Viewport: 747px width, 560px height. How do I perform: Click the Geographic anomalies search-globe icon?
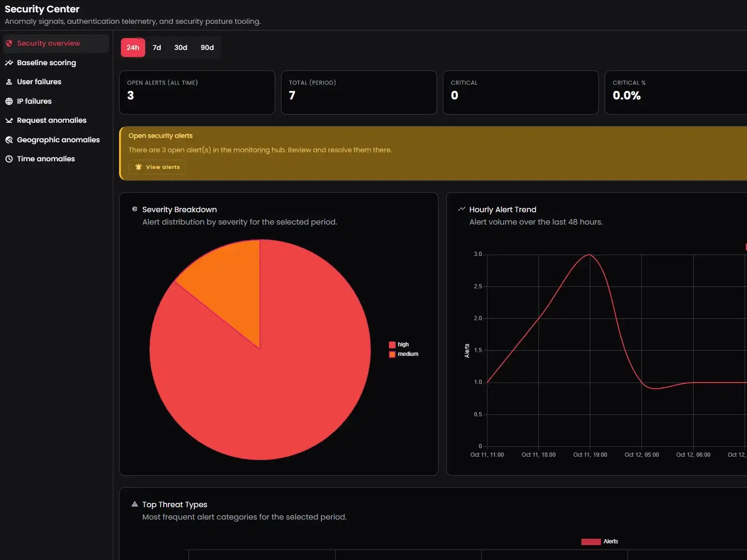click(9, 140)
